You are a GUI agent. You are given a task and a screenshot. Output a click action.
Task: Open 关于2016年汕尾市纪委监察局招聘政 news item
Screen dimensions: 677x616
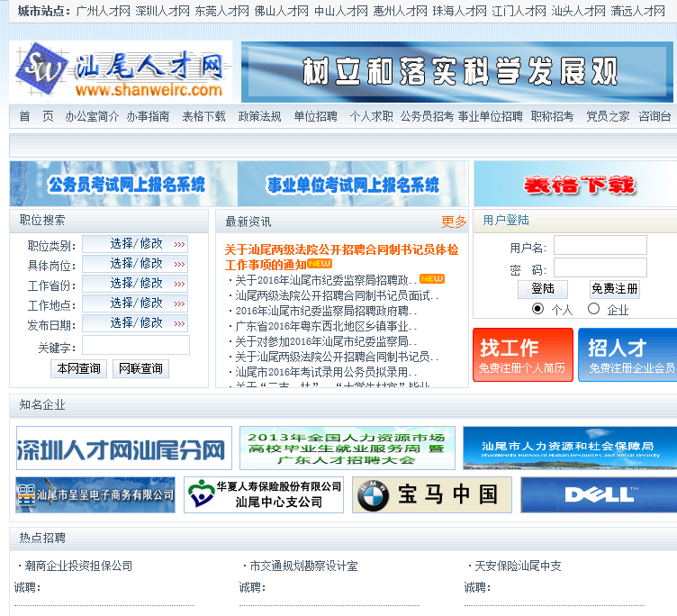click(x=326, y=280)
